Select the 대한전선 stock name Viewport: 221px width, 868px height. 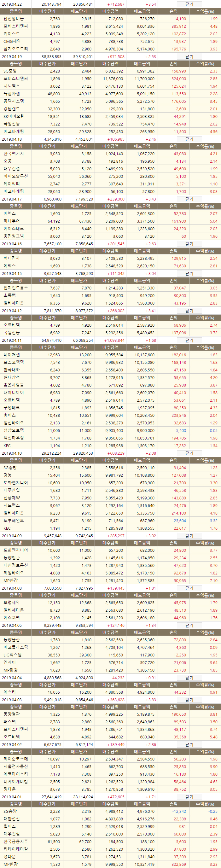(11, 819)
